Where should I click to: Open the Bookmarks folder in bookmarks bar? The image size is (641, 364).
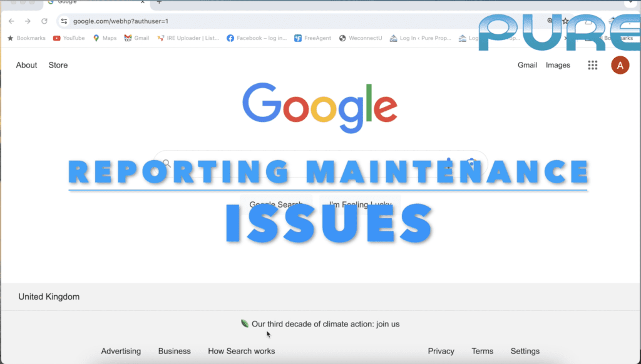coord(26,38)
